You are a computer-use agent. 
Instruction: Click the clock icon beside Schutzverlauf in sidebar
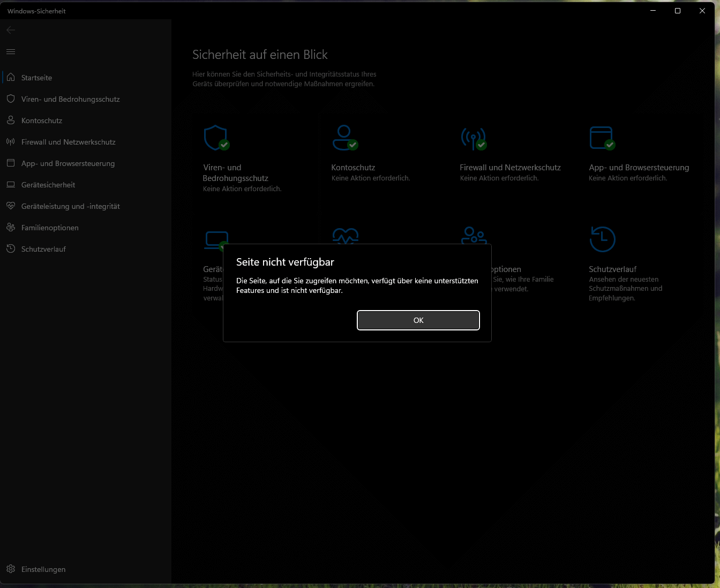tap(11, 249)
